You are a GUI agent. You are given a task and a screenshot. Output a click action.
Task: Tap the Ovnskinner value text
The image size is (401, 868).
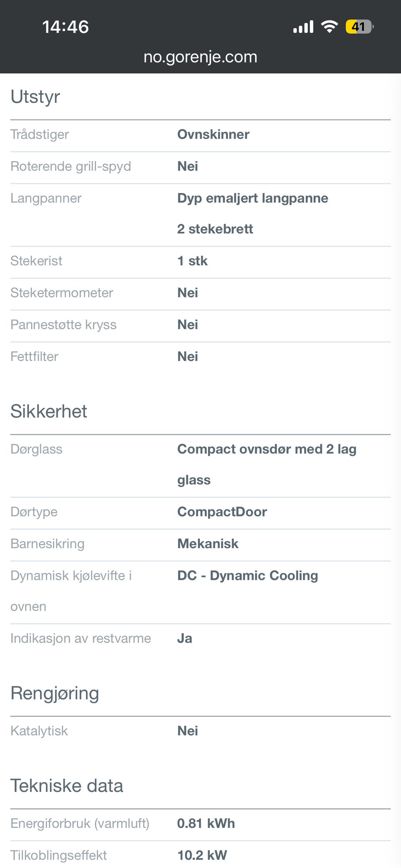213,135
